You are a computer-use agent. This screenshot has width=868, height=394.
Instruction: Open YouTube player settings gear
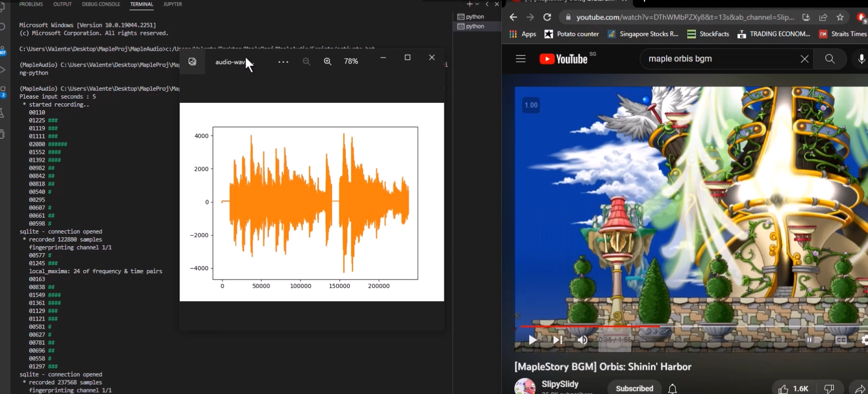(864, 340)
